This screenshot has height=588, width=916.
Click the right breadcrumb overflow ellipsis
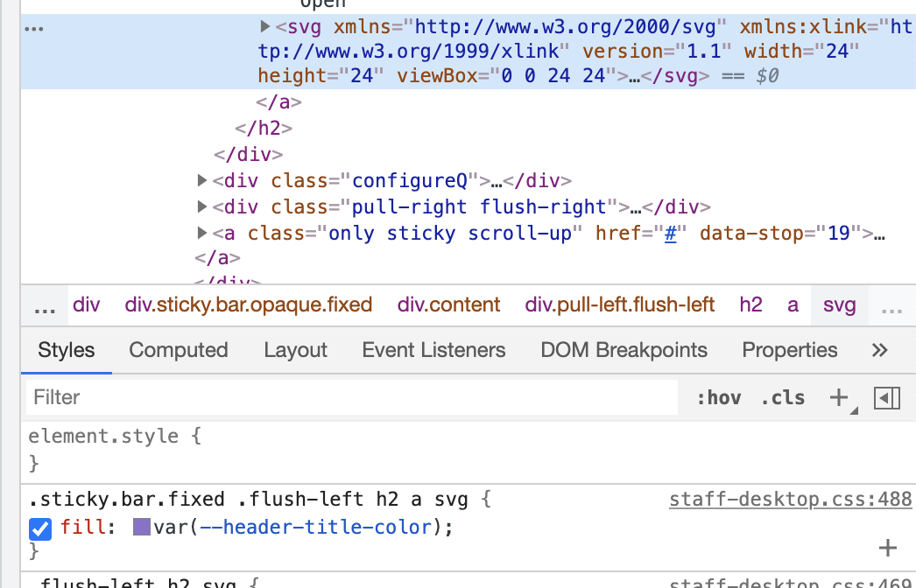tap(891, 305)
